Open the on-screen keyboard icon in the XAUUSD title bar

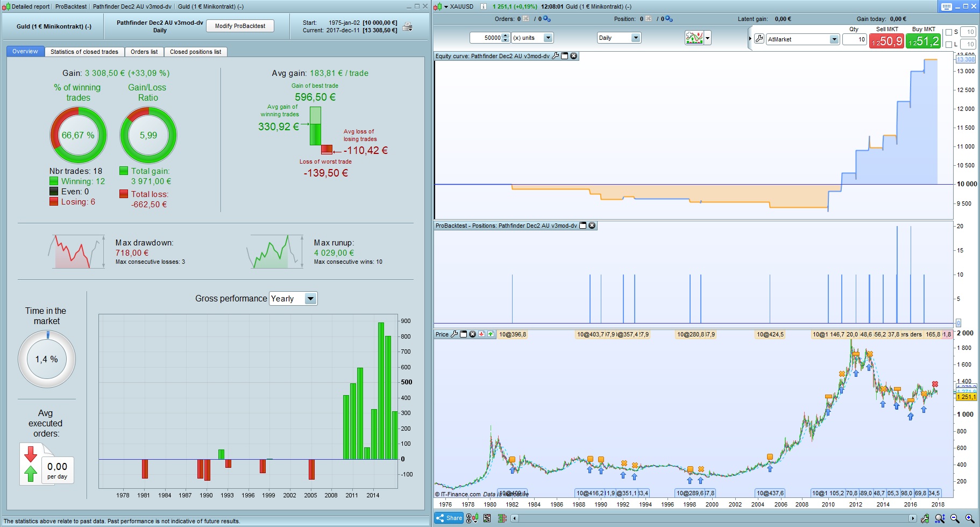(x=946, y=6)
